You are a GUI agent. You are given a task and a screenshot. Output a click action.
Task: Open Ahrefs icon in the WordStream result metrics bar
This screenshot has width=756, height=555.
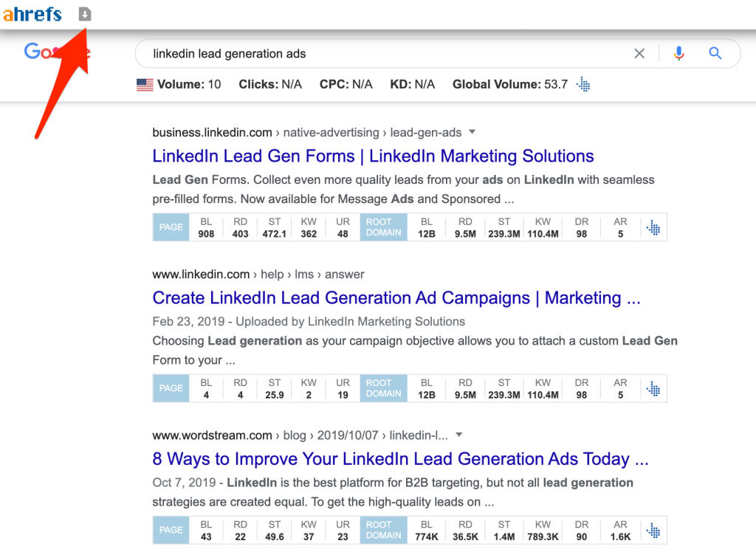pyautogui.click(x=653, y=530)
